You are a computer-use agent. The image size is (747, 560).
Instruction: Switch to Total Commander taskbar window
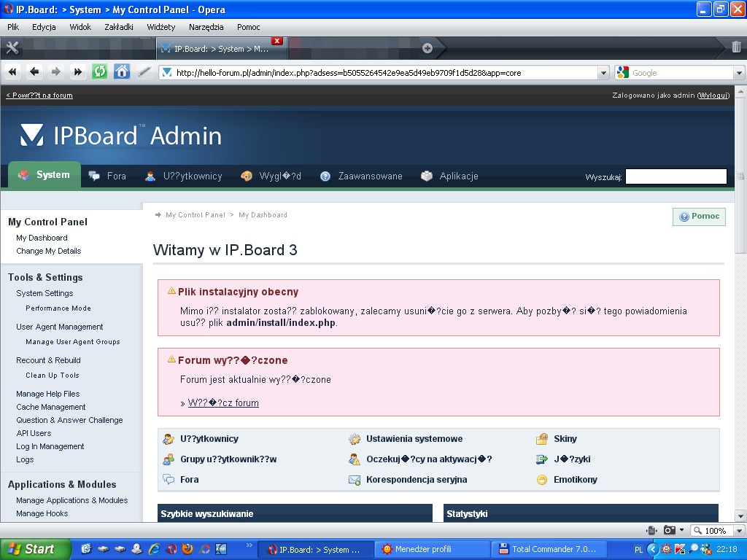[x=547, y=549]
